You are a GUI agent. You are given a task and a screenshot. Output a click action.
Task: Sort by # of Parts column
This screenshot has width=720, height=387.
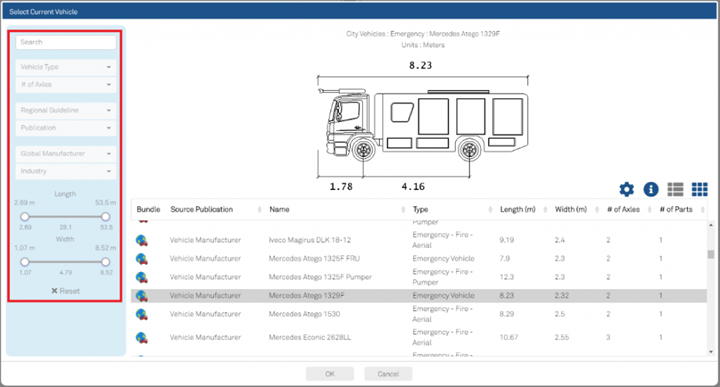click(676, 209)
